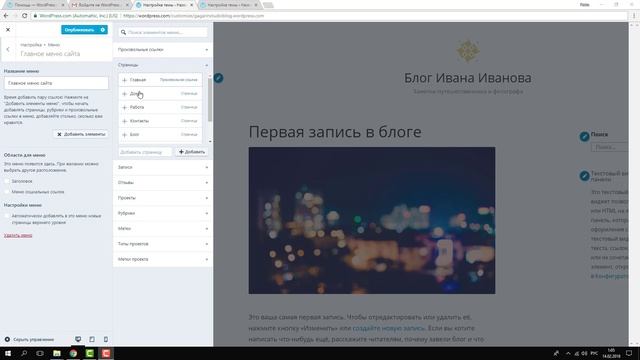Viewport: 640px width, 360px height.
Task: Click the Добавить элементы button
Action: (81, 134)
